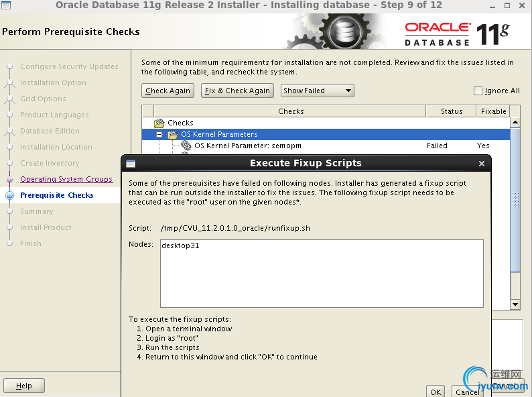Select the desktop31 node entry
Screen dimensions: 532x397
pos(180,245)
